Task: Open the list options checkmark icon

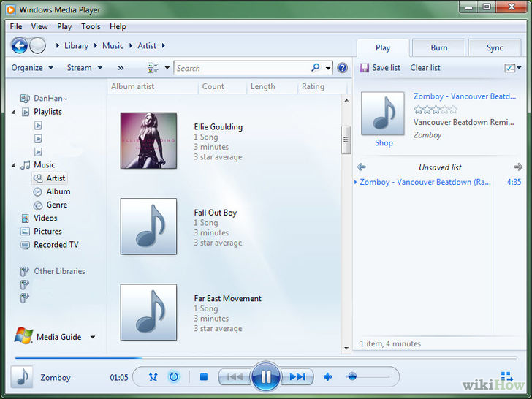Action: pyautogui.click(x=509, y=68)
